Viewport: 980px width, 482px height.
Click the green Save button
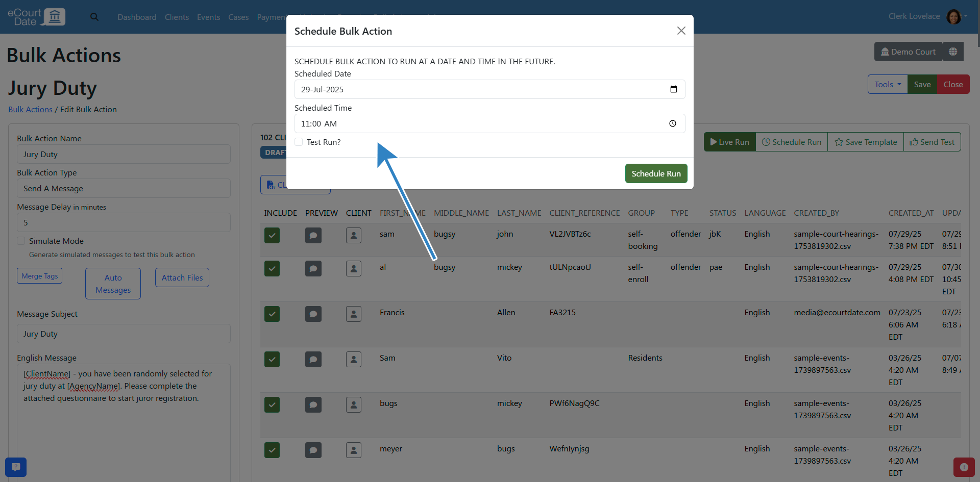[922, 84]
